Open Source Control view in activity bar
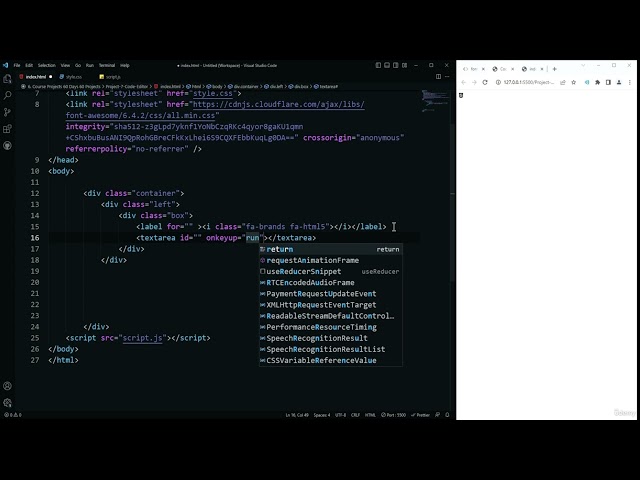Image resolution: width=640 pixels, height=480 pixels. pos(7,112)
